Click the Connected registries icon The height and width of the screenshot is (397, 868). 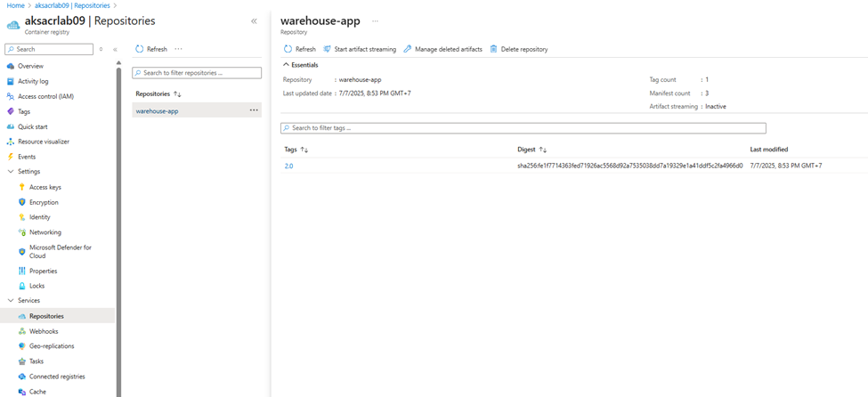point(22,377)
